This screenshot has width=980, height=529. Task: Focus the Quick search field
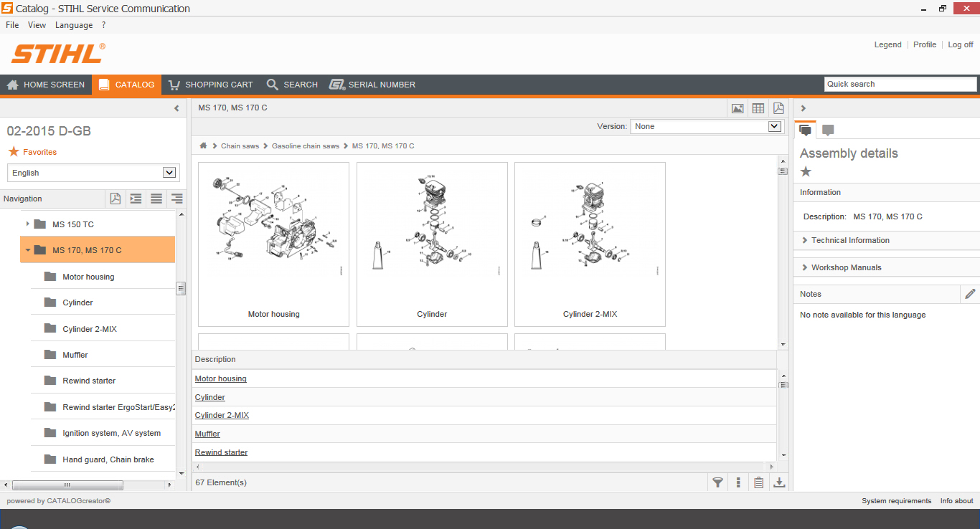click(x=900, y=84)
